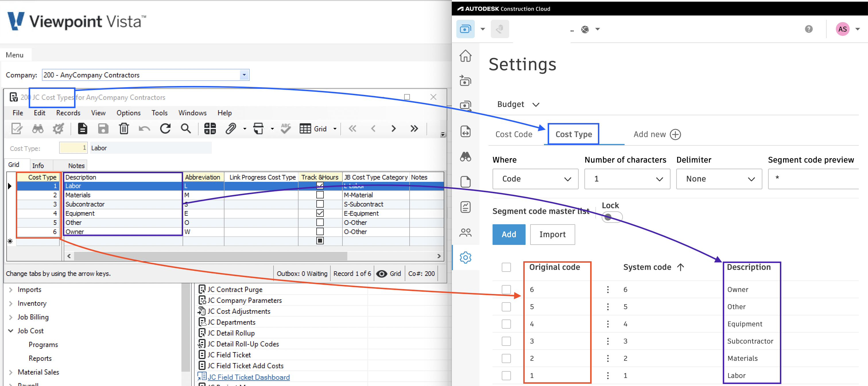Click the Segment code preview field
868x386 pixels.
coord(813,179)
